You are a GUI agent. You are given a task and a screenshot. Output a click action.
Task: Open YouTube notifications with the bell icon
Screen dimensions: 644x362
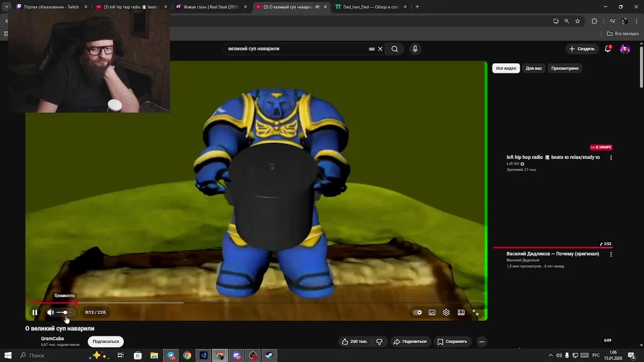point(608,49)
